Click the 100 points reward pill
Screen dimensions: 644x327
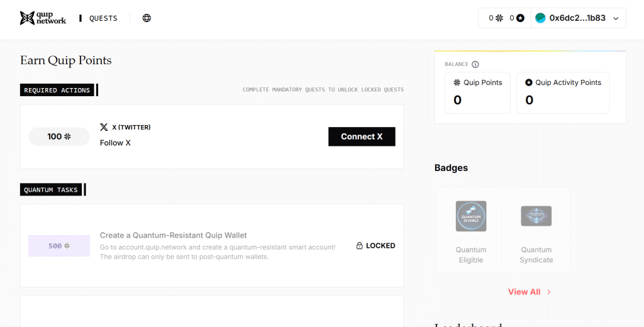point(59,137)
